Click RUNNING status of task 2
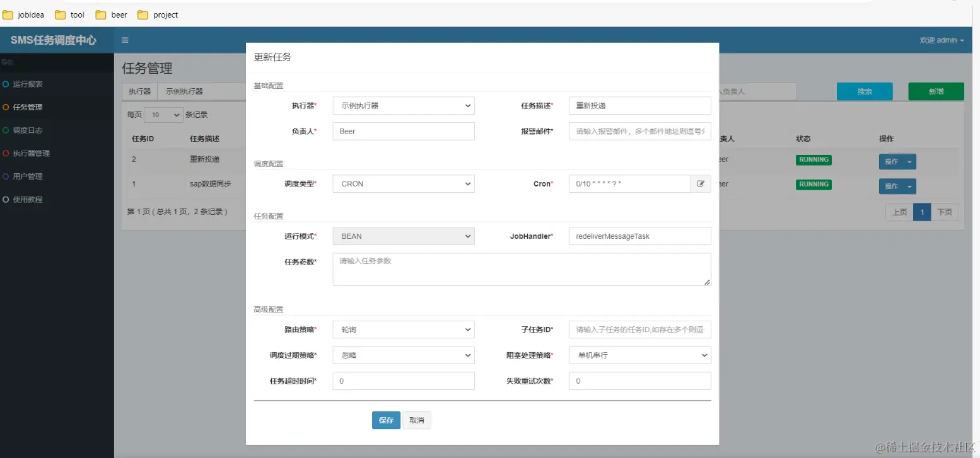The height and width of the screenshot is (458, 980). pos(814,160)
